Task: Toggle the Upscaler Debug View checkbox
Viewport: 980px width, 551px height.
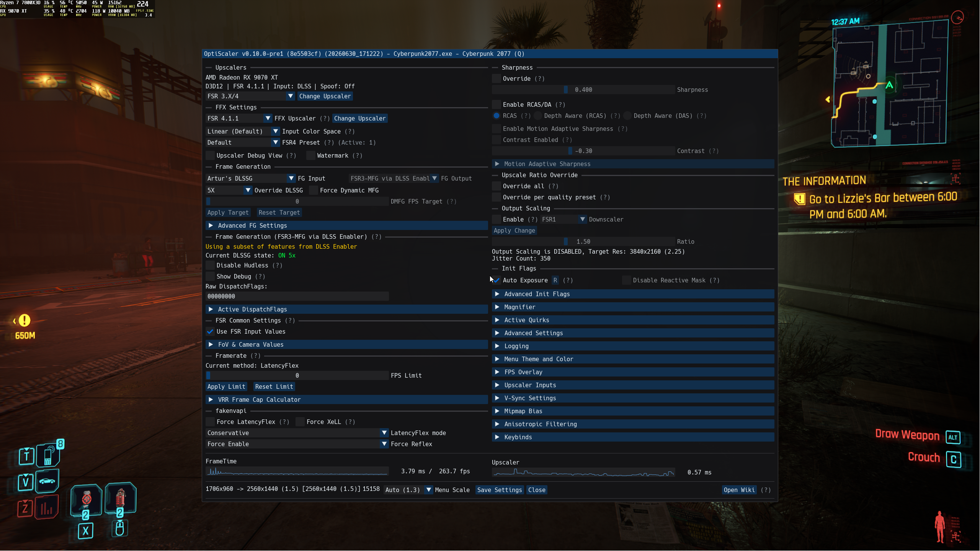Action: coord(210,155)
